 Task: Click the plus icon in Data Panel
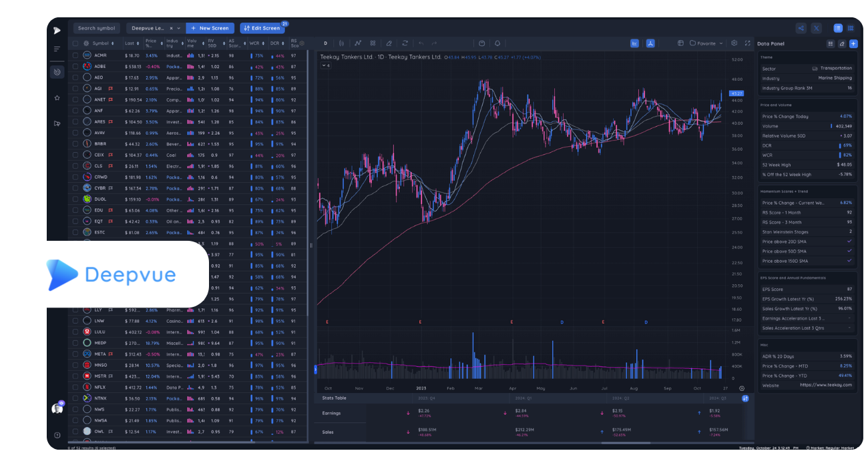click(x=853, y=43)
